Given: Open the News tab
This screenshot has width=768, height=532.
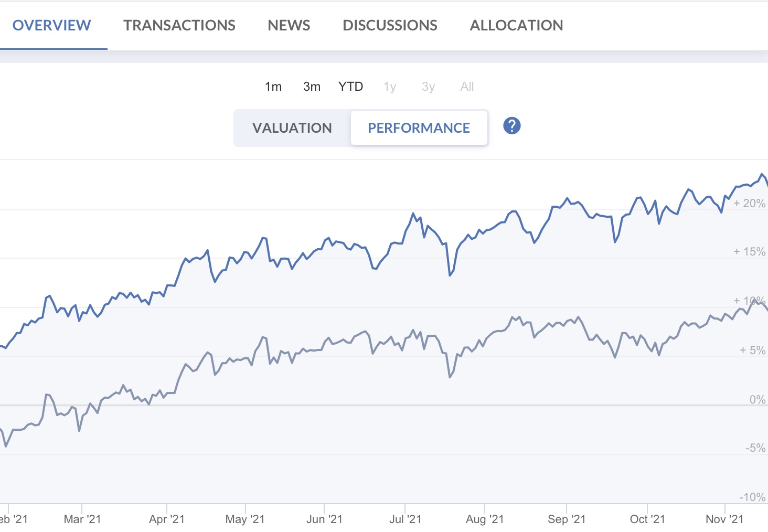Looking at the screenshot, I should pyautogui.click(x=289, y=25).
